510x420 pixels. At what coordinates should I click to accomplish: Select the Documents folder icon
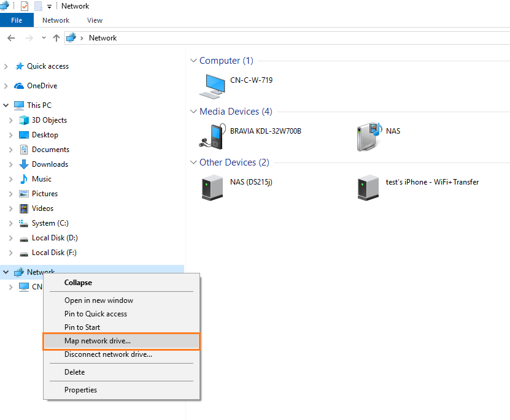click(24, 150)
